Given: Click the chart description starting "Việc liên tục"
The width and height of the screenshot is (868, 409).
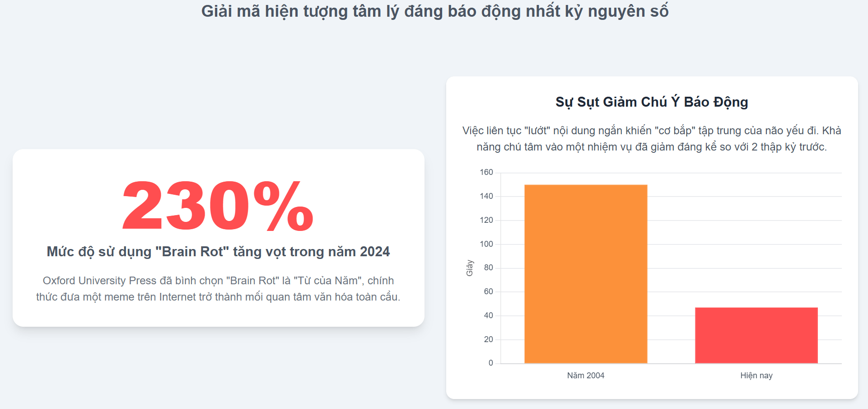Looking at the screenshot, I should [x=652, y=139].
